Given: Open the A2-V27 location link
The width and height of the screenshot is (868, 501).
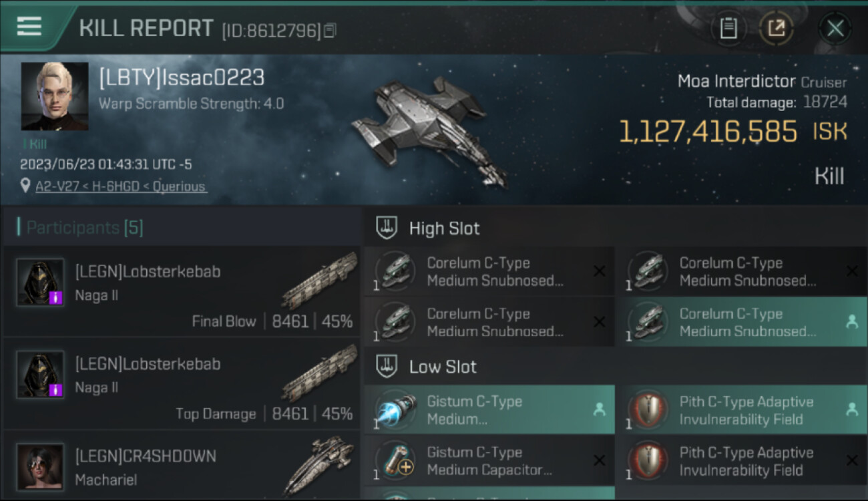Looking at the screenshot, I should (x=120, y=186).
